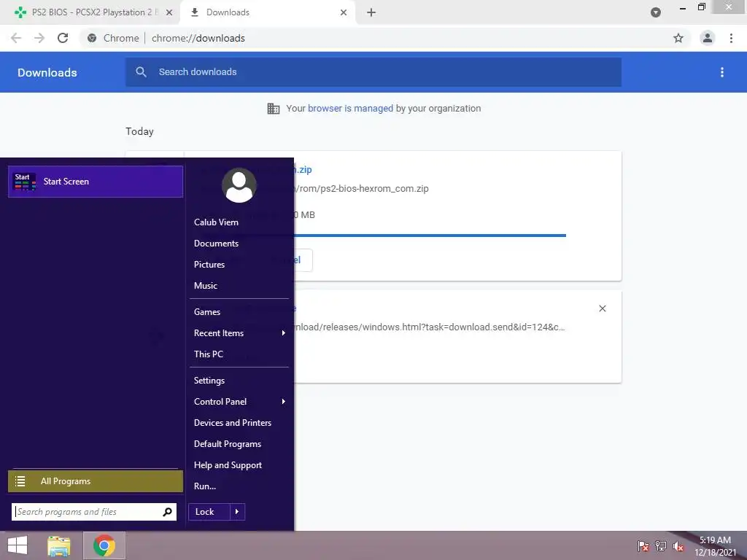Follow the 'browser is managed' link
Image resolution: width=747 pixels, height=560 pixels.
point(351,109)
